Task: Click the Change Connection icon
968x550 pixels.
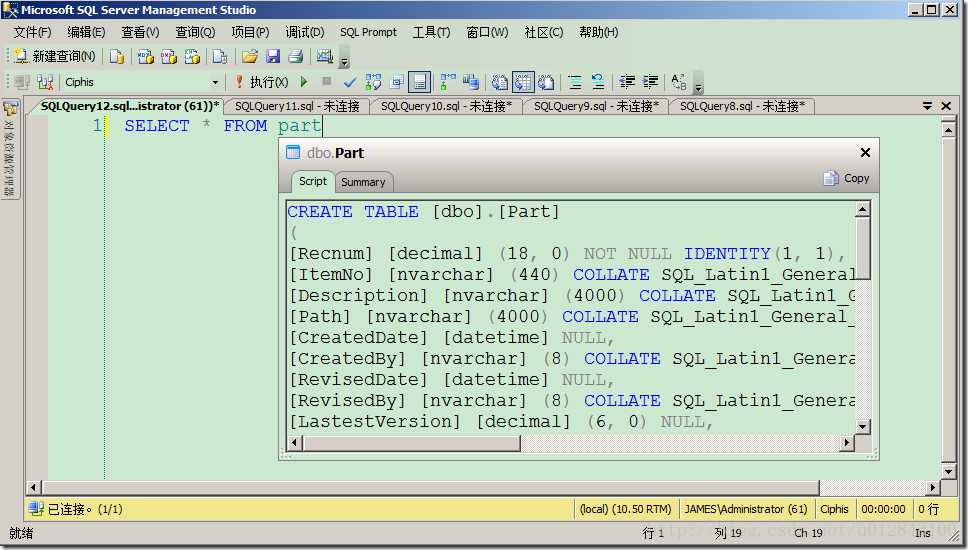Action: (x=45, y=82)
